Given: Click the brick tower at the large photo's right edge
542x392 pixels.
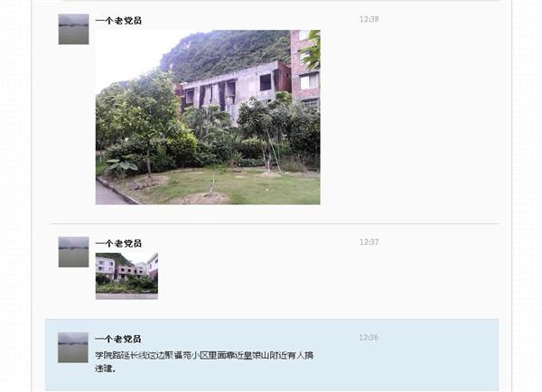Looking at the screenshot, I should point(304,66).
